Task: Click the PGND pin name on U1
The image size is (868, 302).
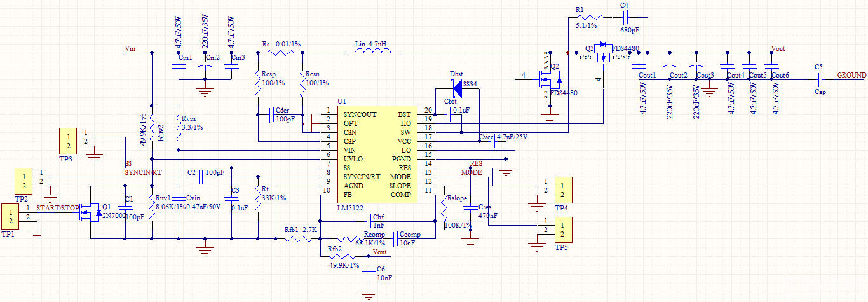Action: click(x=402, y=159)
